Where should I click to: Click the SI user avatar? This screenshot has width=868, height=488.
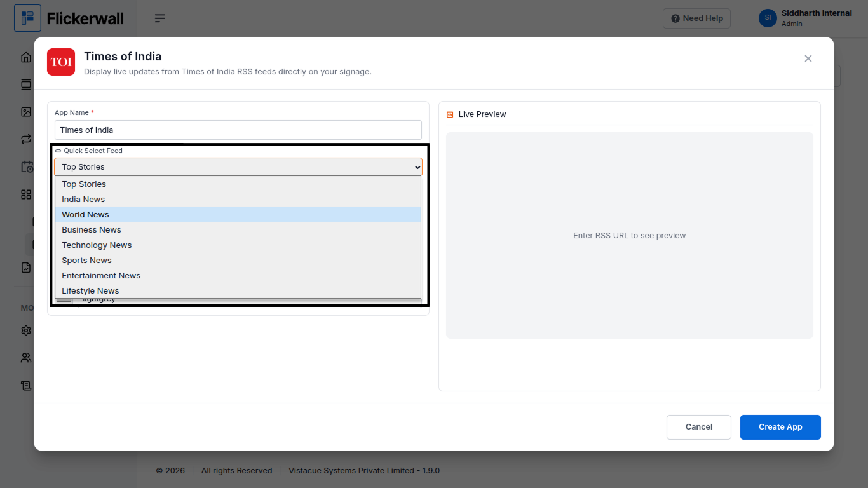tap(768, 18)
